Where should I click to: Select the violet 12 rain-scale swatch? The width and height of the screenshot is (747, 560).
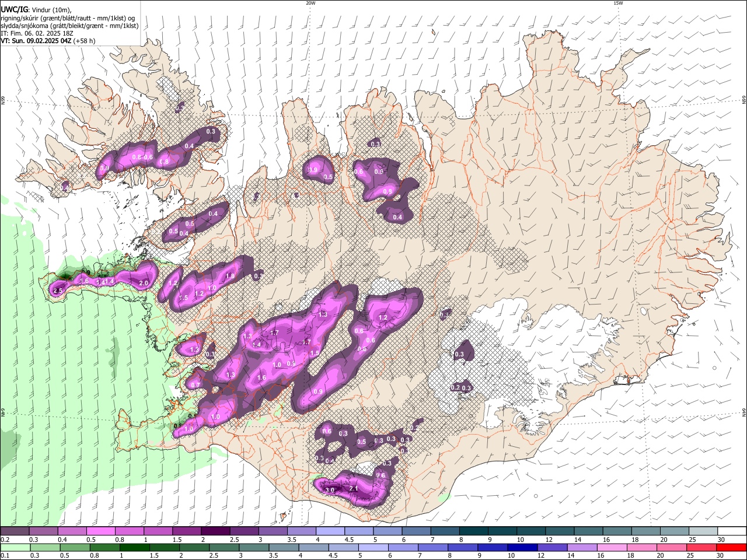click(552, 547)
